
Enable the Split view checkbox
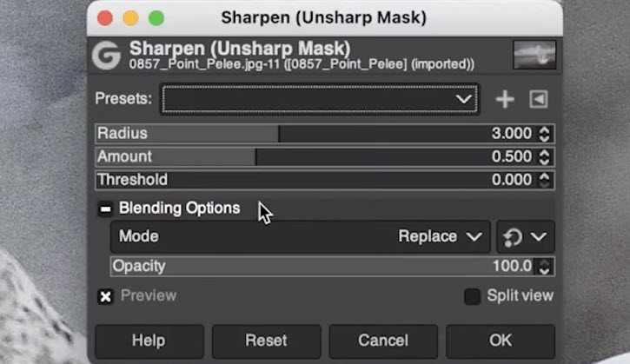tap(472, 296)
